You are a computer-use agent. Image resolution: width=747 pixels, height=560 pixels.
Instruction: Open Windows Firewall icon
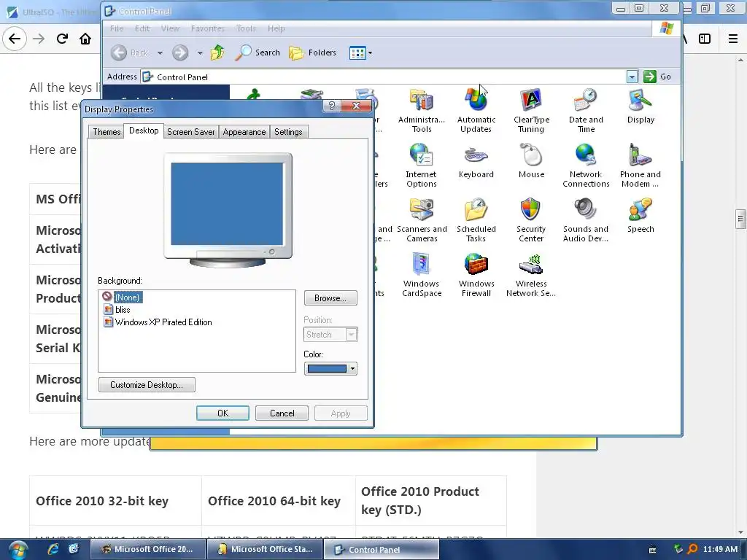476,274
